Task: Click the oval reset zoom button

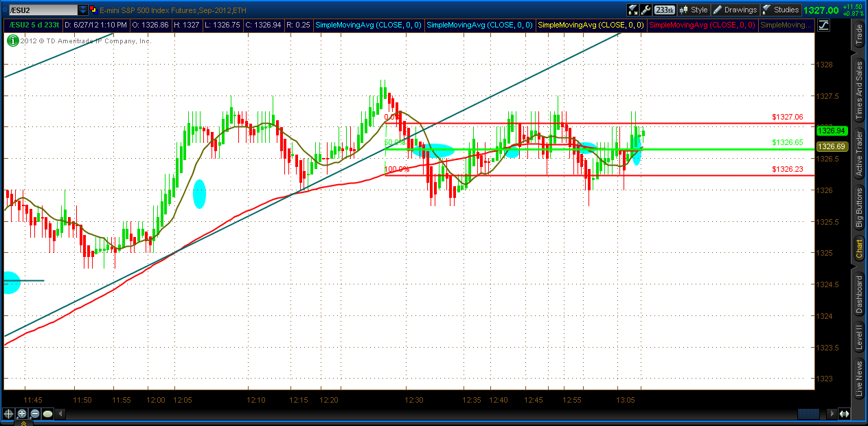Action: [47, 414]
